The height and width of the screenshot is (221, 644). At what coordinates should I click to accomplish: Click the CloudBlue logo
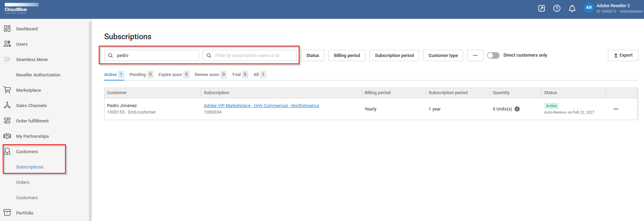(21, 9)
